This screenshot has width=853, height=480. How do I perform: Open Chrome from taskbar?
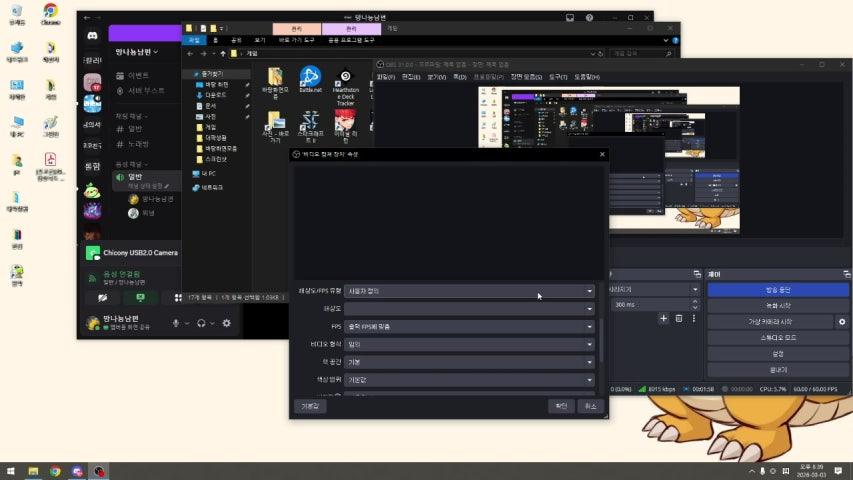click(55, 471)
